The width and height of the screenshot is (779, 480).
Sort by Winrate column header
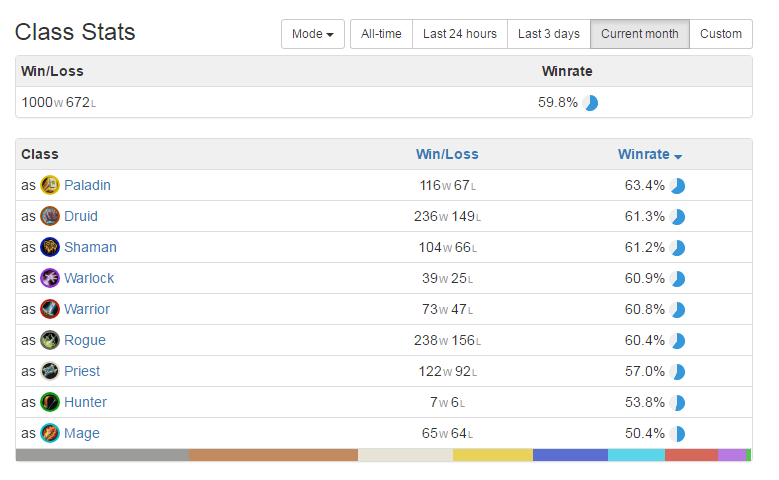(x=649, y=155)
